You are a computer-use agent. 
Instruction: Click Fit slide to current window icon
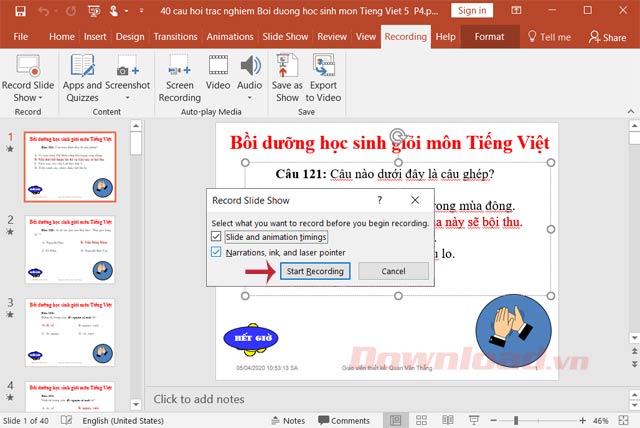(x=623, y=420)
